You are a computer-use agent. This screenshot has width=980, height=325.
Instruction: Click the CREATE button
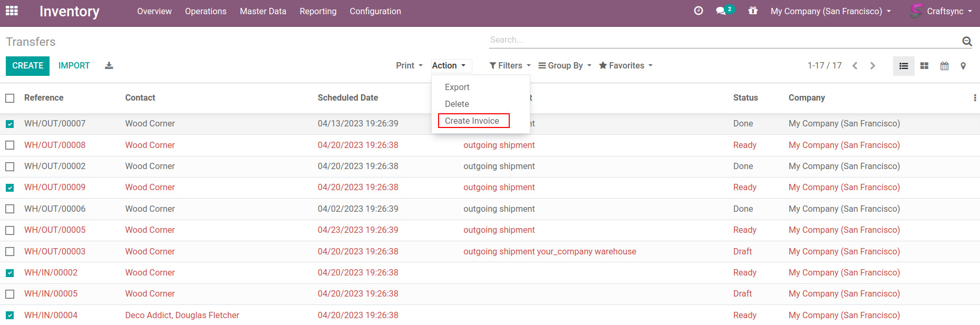coord(28,66)
